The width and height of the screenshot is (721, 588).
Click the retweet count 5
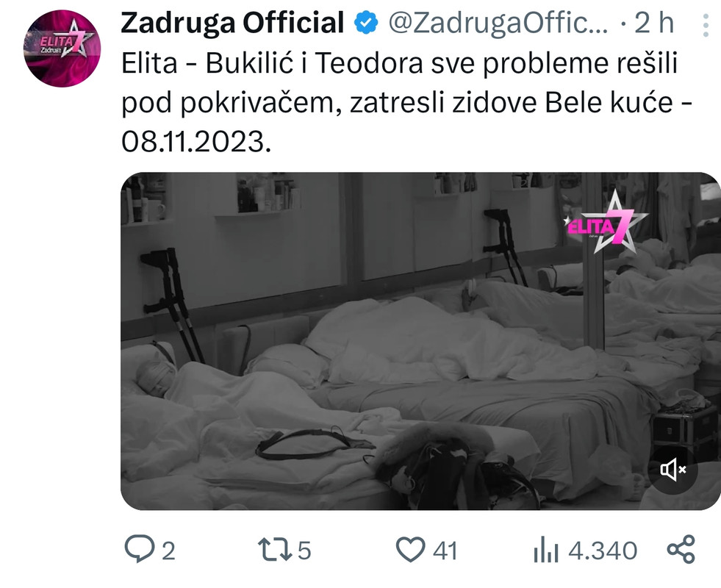pyautogui.click(x=304, y=551)
